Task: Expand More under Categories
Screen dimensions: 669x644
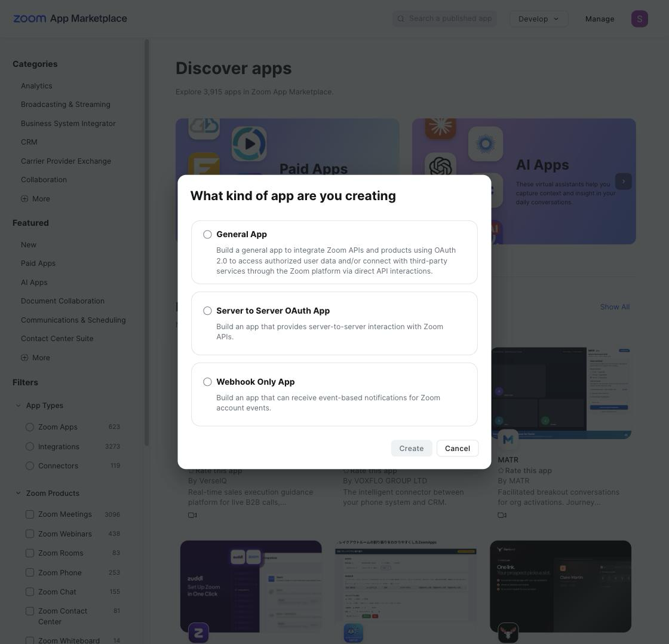Action: 35,199
